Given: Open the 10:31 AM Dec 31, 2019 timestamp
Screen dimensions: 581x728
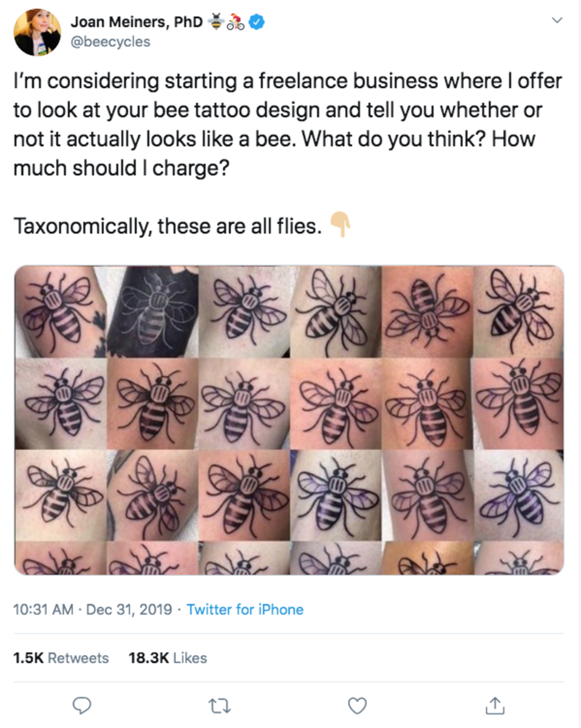Looking at the screenshot, I should tap(93, 609).
